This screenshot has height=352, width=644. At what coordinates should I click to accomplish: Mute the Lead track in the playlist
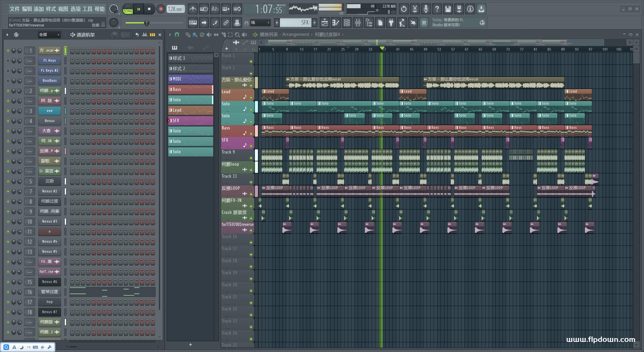pos(251,98)
